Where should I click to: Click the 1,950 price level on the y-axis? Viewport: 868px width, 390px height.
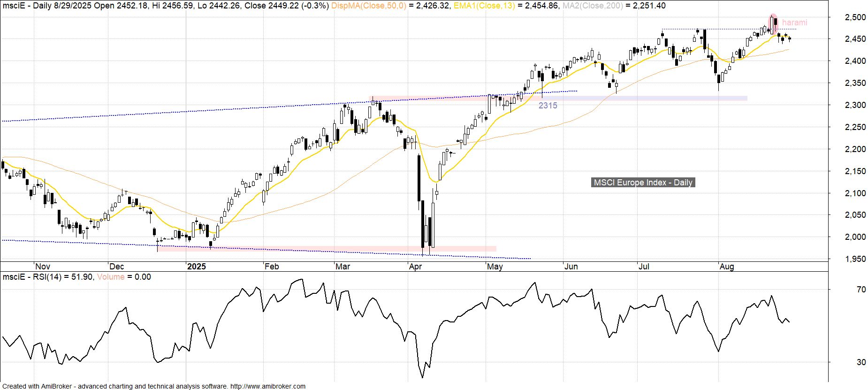(x=855, y=259)
